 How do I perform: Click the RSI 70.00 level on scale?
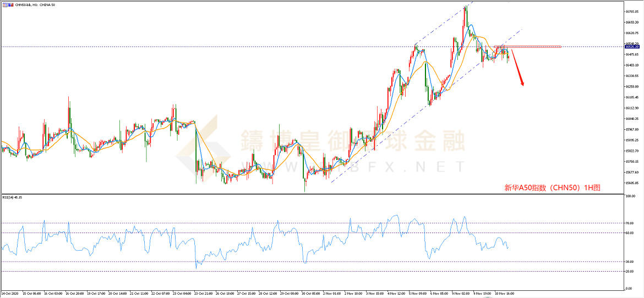click(x=629, y=223)
